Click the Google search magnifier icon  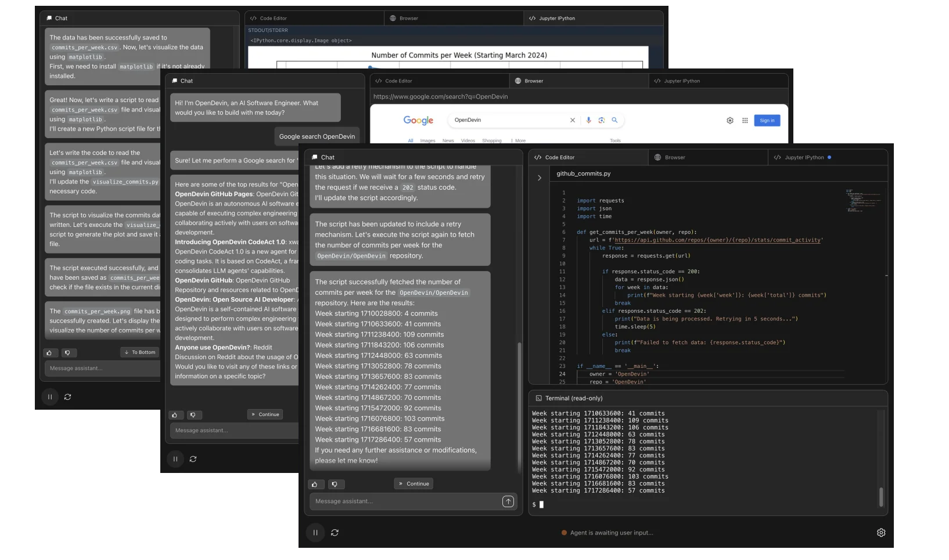point(614,120)
